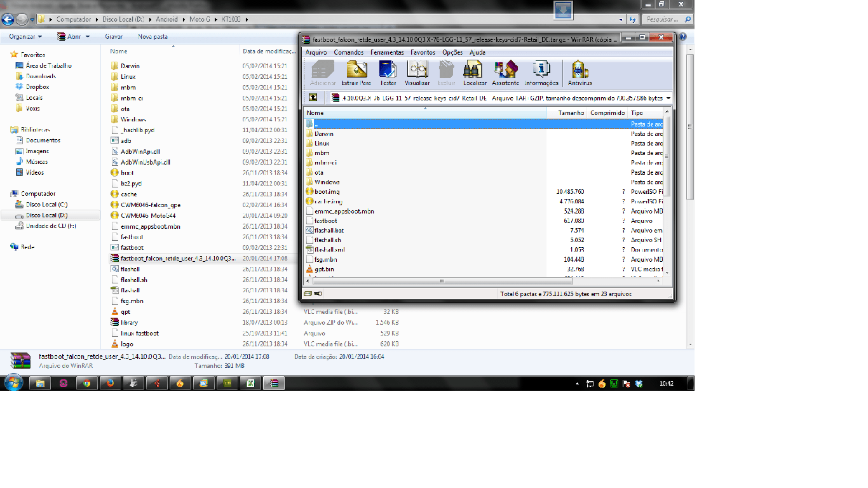The height and width of the screenshot is (488, 868).
Task: Select mbm-ci folder in Explorer list
Action: click(131, 98)
